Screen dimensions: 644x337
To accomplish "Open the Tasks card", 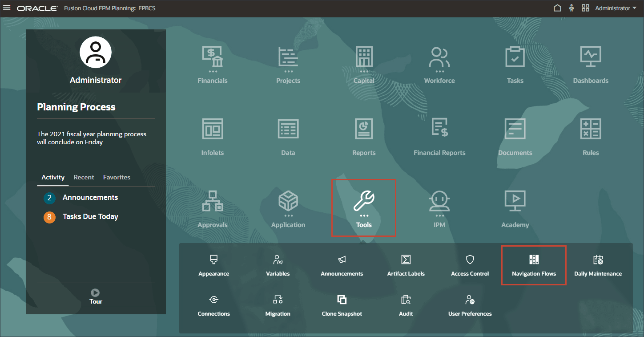I will pos(515,65).
